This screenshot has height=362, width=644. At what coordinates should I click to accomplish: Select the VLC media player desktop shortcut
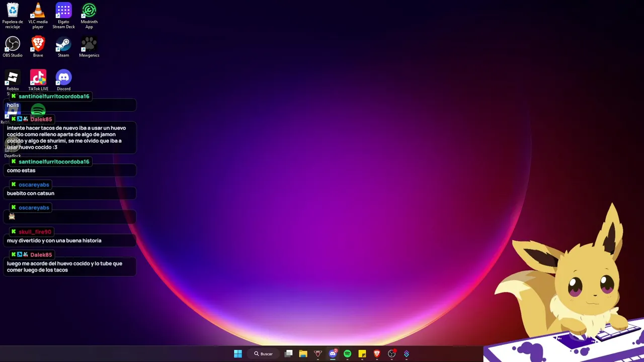tap(38, 16)
